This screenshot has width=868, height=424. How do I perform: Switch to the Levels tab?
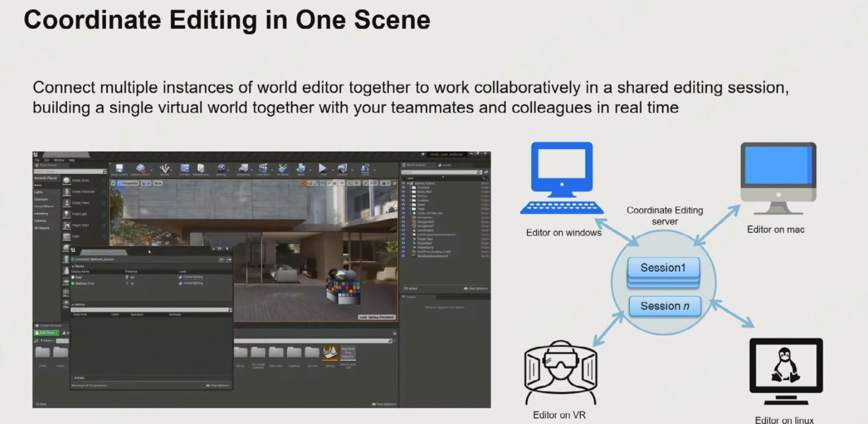pyautogui.click(x=444, y=165)
